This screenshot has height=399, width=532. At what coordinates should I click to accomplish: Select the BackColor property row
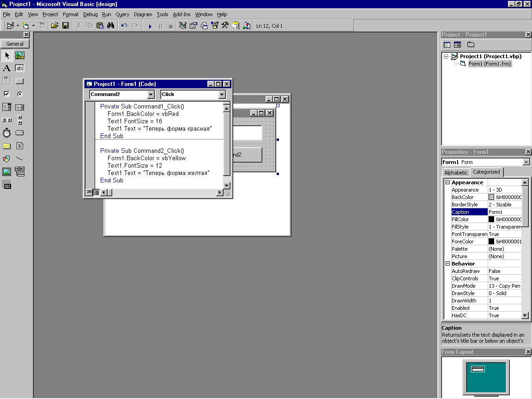click(x=483, y=197)
